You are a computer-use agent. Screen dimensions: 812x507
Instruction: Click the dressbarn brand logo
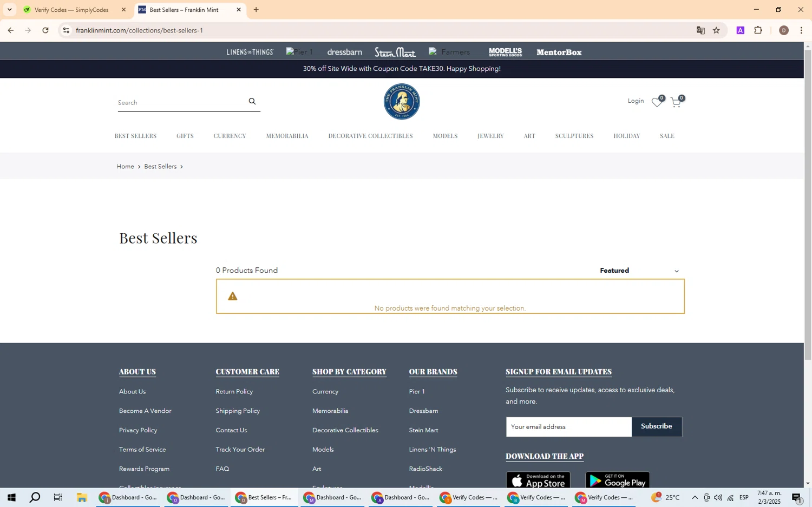pos(345,52)
